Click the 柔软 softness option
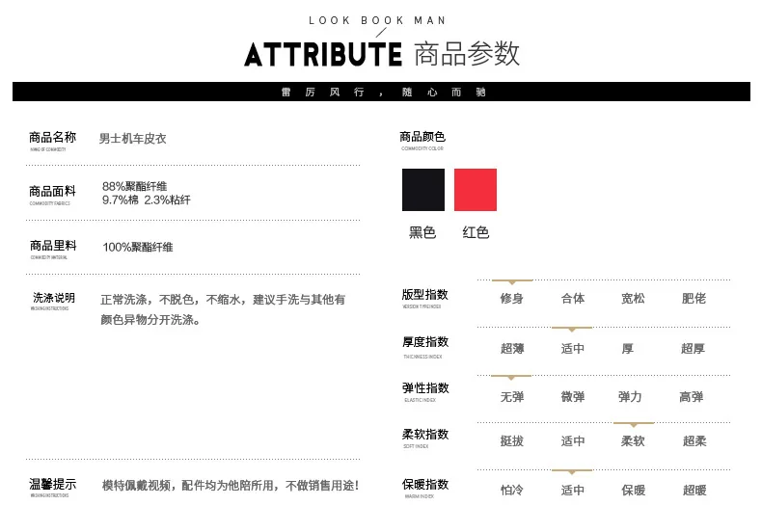Viewport: 762px width, 532px height. click(633, 441)
